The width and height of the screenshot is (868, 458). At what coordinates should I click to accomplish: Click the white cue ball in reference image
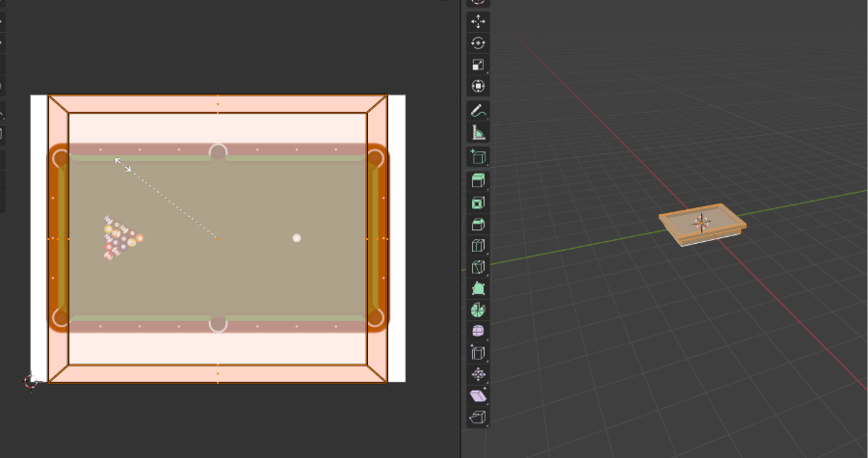[x=297, y=237]
